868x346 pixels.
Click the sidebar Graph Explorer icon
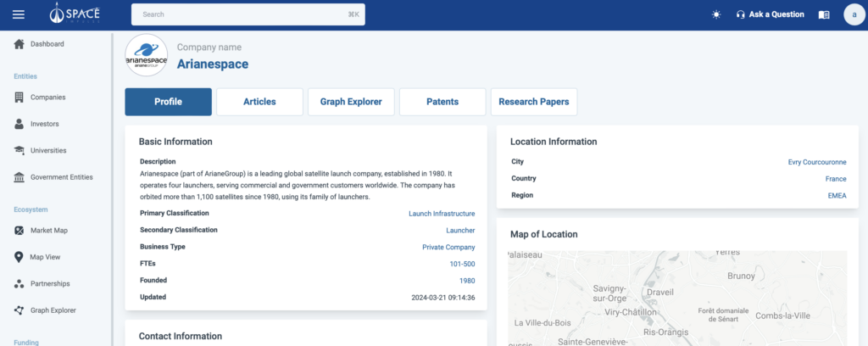19,310
